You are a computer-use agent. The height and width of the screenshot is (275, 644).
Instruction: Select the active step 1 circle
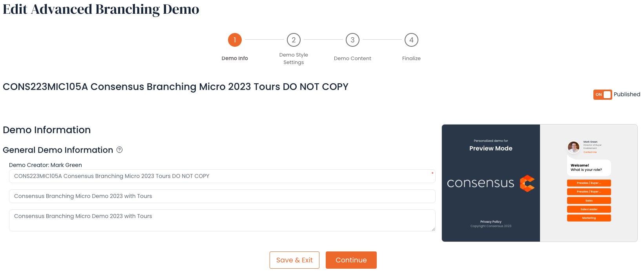pos(235,40)
